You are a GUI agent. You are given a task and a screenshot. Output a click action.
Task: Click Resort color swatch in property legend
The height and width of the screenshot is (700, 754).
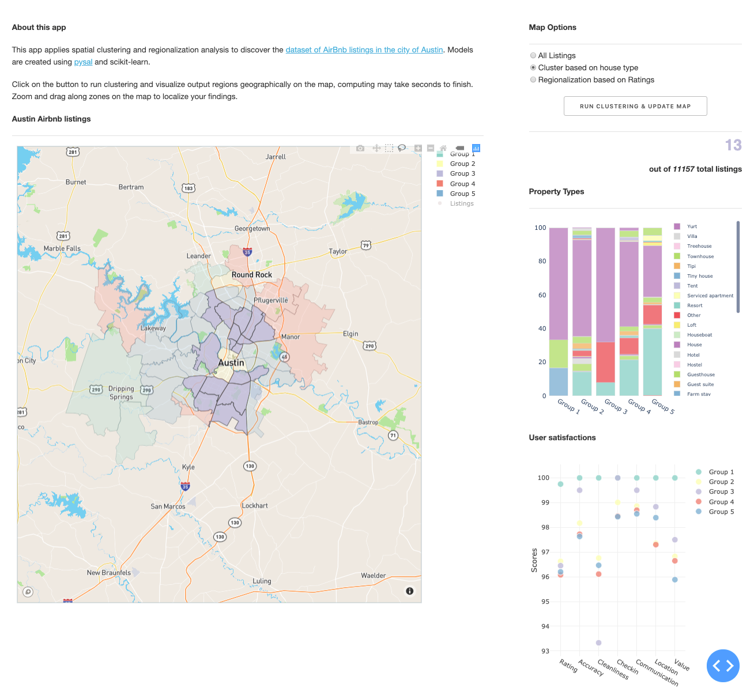677,305
